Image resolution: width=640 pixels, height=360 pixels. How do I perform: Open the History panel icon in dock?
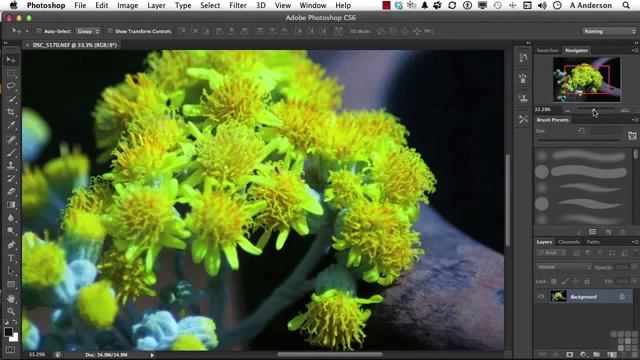coord(523,58)
